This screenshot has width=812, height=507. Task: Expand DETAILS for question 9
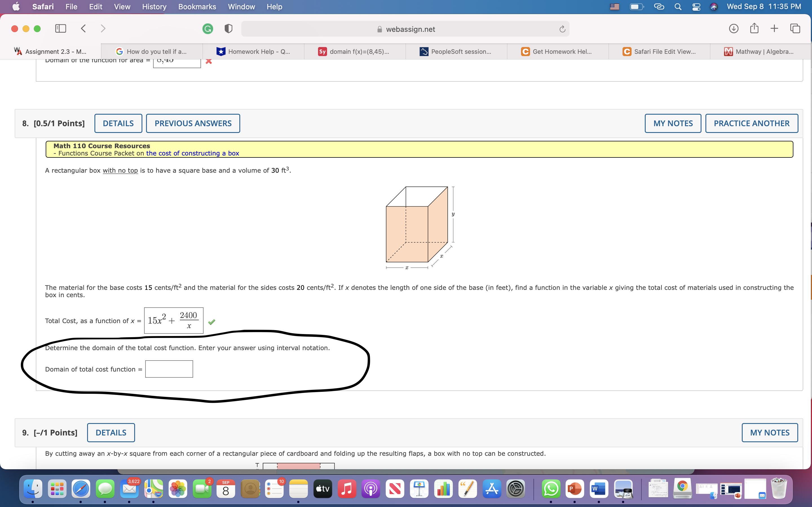click(x=111, y=433)
